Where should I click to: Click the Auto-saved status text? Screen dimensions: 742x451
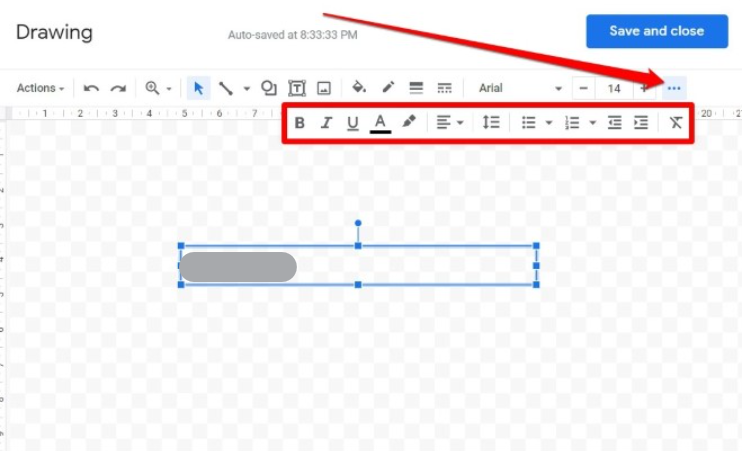pos(292,35)
